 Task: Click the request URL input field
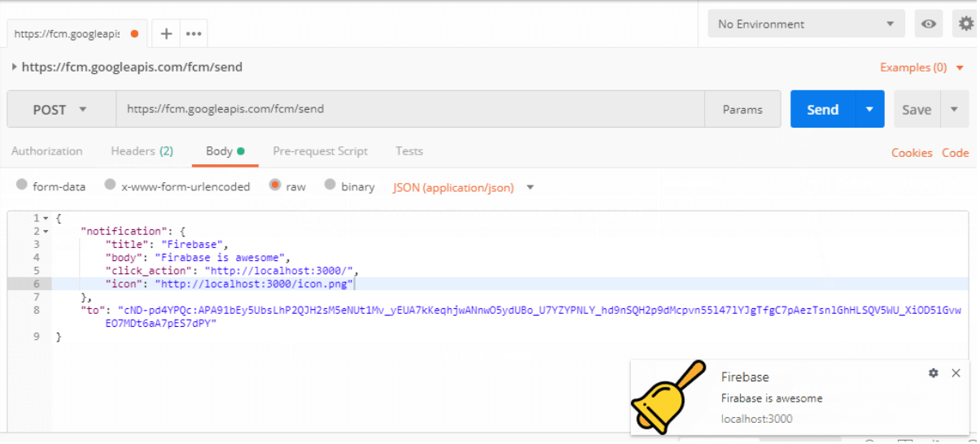click(x=410, y=109)
